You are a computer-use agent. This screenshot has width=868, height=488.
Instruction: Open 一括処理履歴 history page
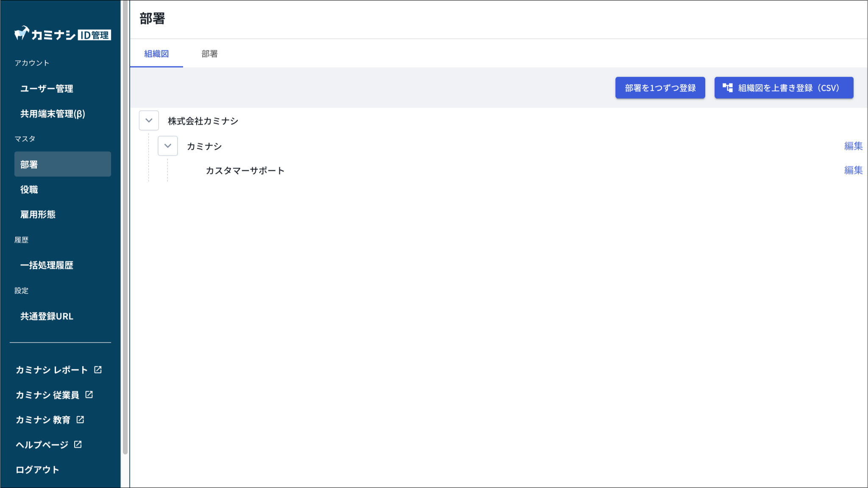coord(47,265)
